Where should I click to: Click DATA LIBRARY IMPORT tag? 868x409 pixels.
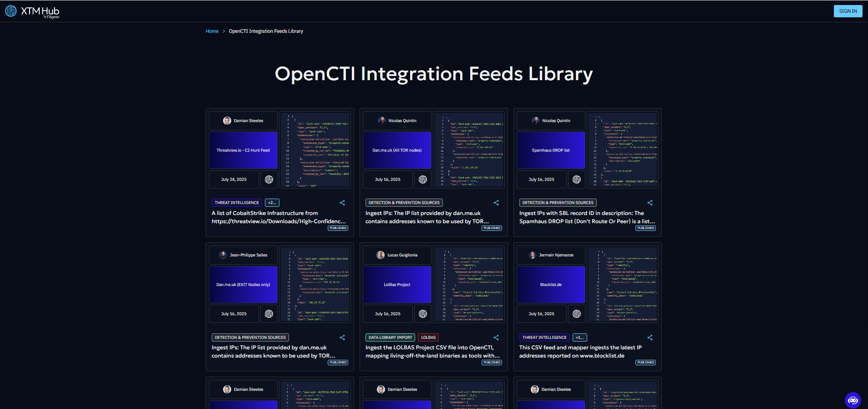[390, 337]
